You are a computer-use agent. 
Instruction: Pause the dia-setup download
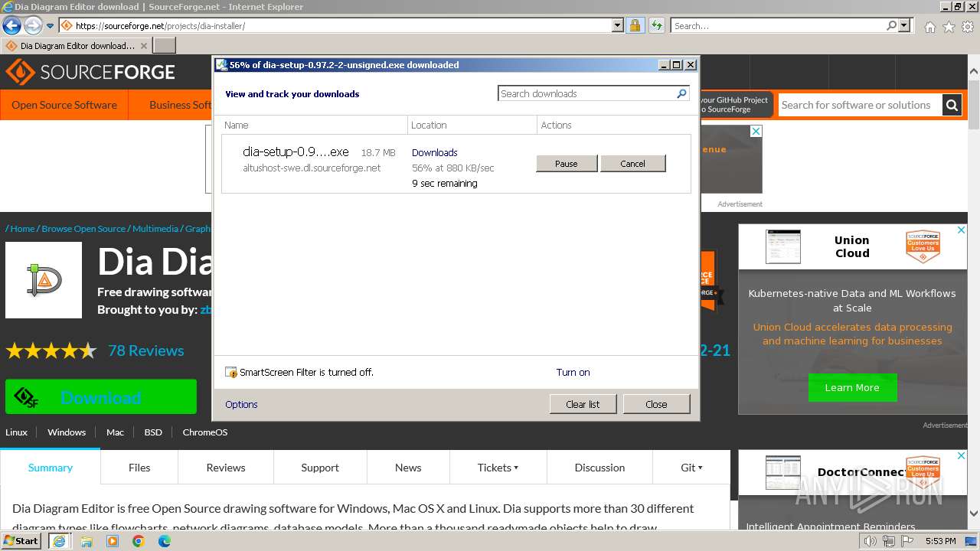pos(567,163)
